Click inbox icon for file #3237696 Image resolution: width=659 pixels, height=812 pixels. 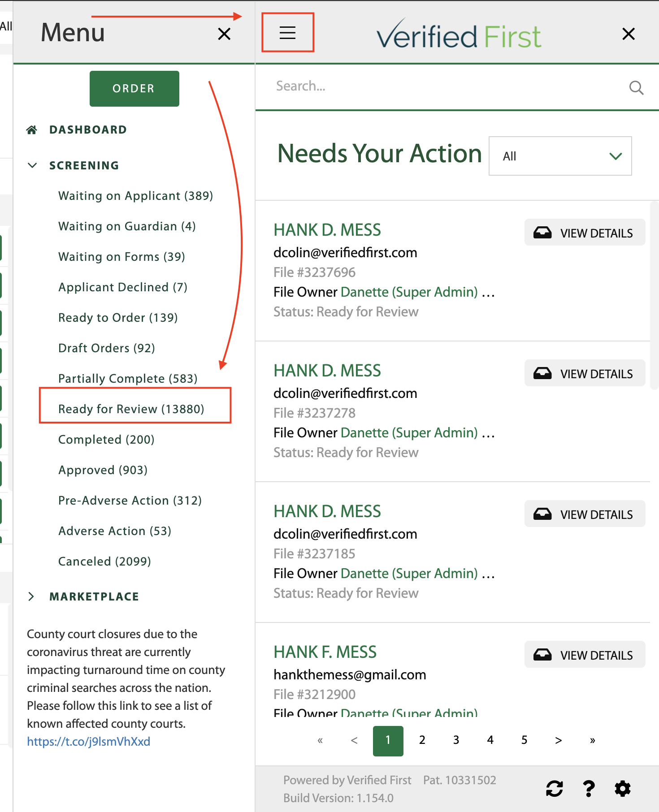point(542,233)
